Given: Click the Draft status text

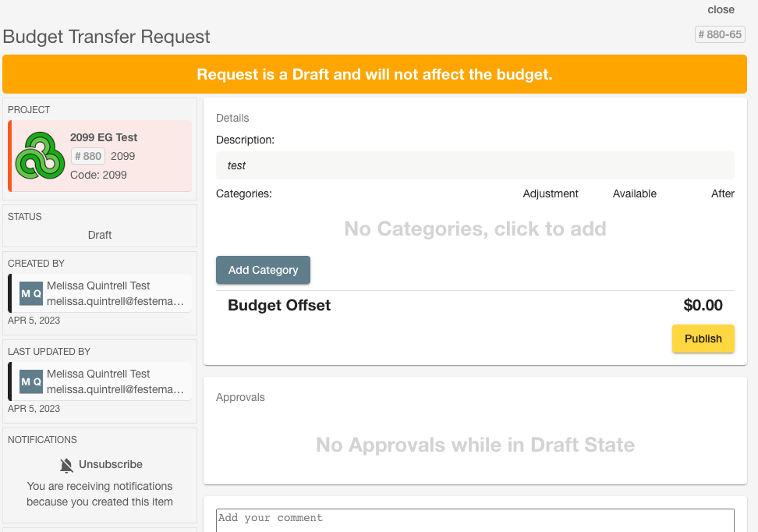Looking at the screenshot, I should pyautogui.click(x=100, y=235).
